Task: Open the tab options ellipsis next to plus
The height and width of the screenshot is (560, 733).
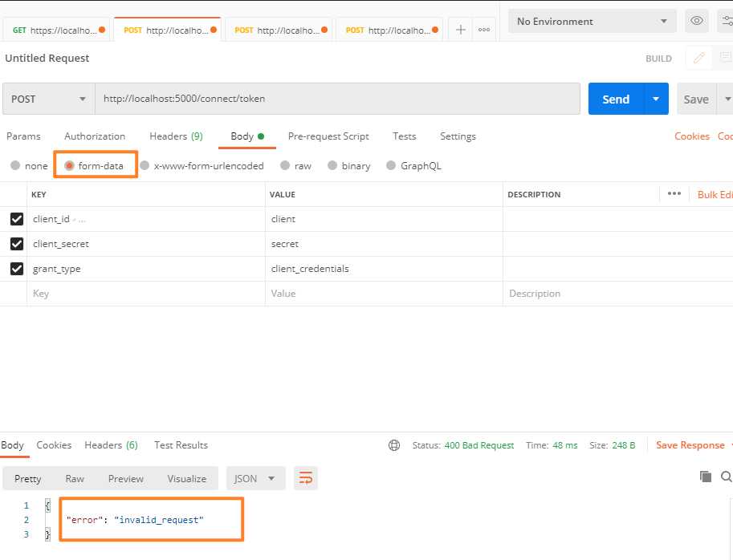Action: tap(484, 30)
